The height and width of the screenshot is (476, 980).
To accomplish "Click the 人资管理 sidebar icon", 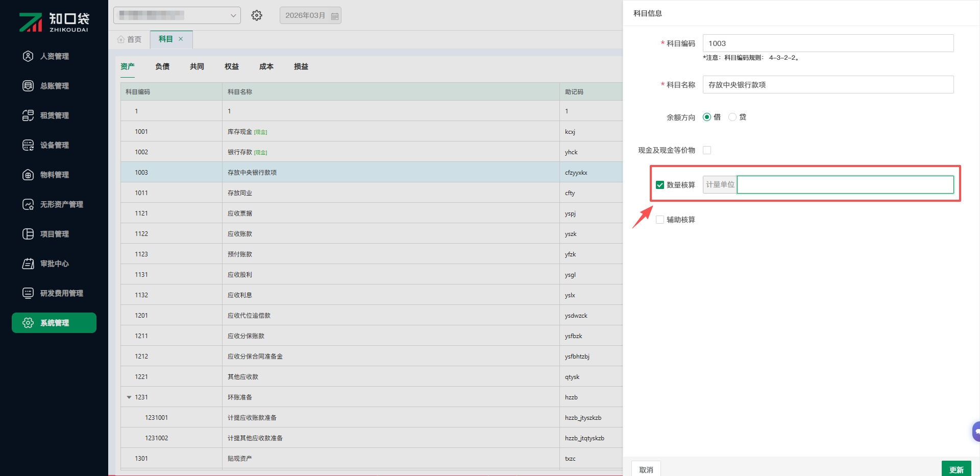I will [x=28, y=56].
